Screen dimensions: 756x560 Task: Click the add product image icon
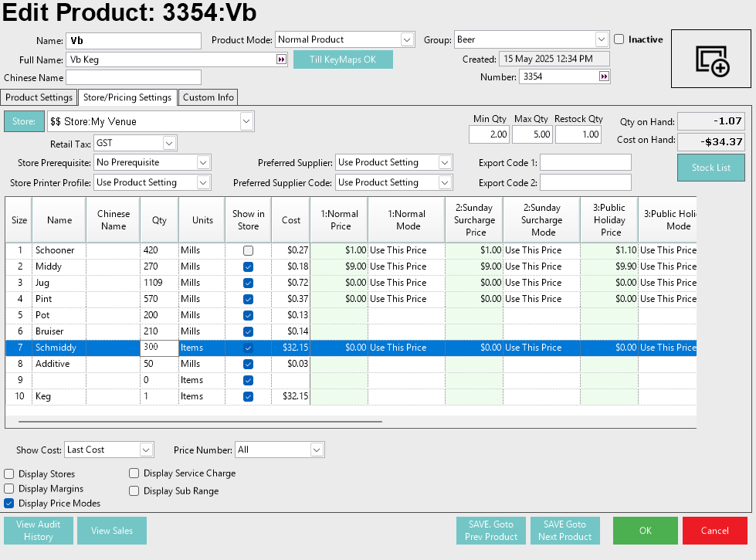pyautogui.click(x=712, y=59)
